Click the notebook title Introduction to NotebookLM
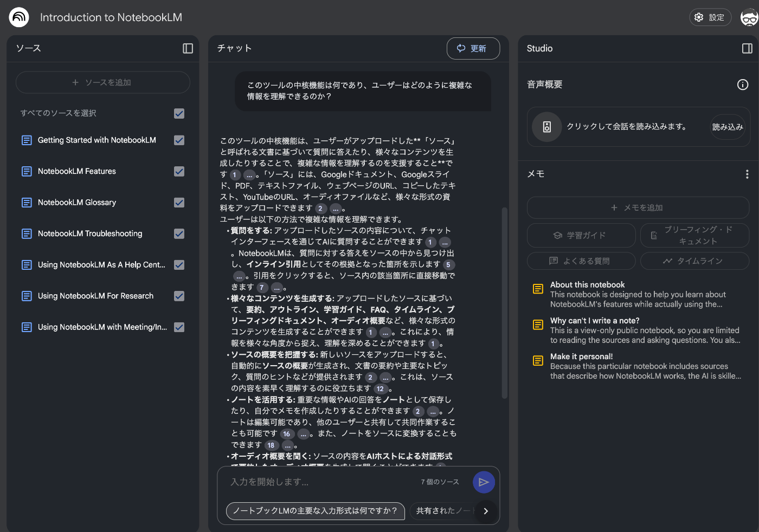 (111, 17)
